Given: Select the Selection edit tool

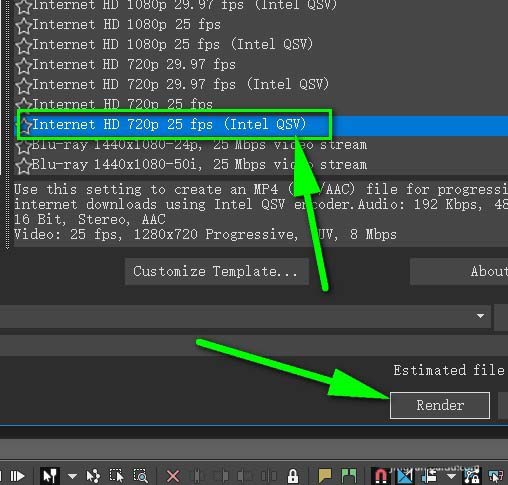Looking at the screenshot, I should coord(116,476).
